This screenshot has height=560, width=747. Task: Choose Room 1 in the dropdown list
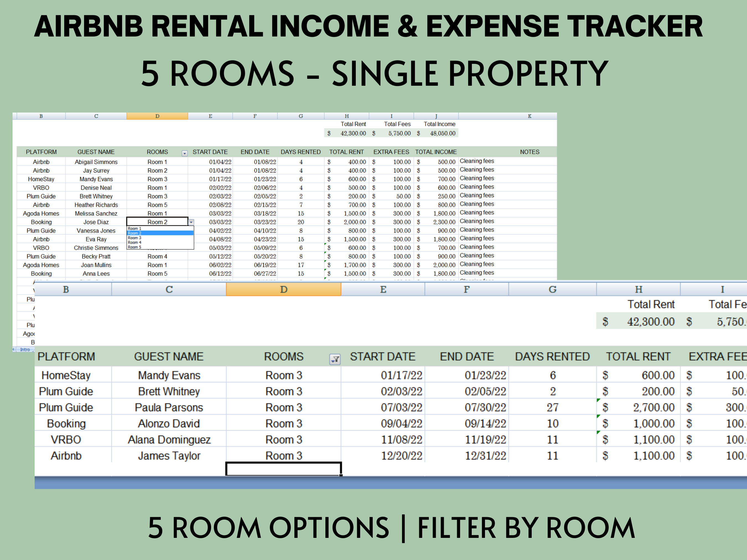(134, 228)
